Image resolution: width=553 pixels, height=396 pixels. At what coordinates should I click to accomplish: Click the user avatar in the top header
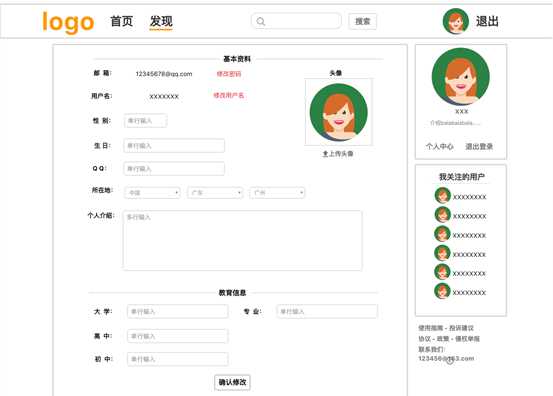pyautogui.click(x=456, y=21)
